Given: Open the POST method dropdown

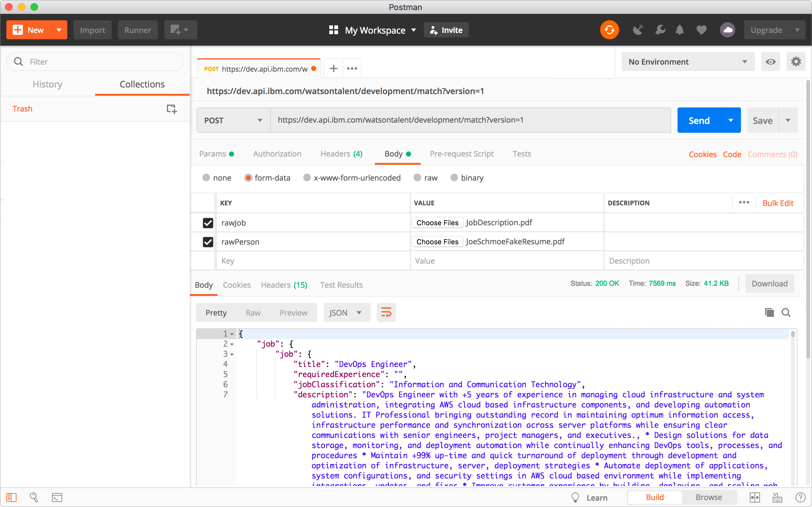Looking at the screenshot, I should coord(233,120).
